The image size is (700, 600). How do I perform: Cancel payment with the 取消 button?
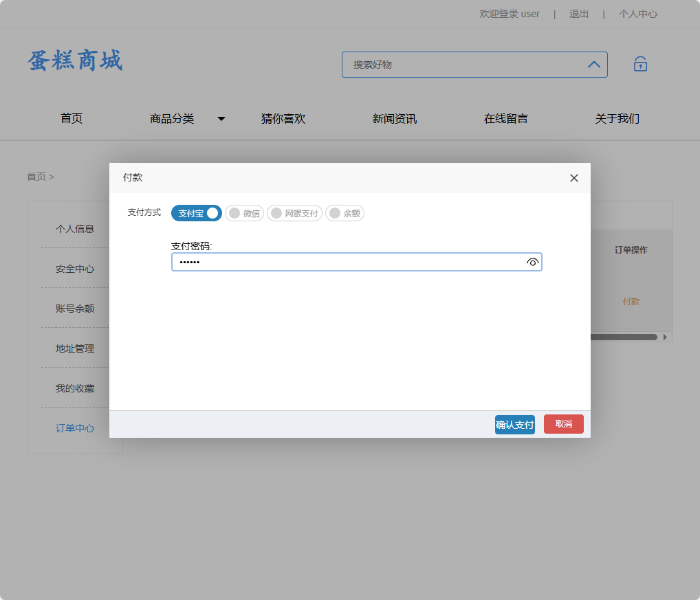click(563, 424)
